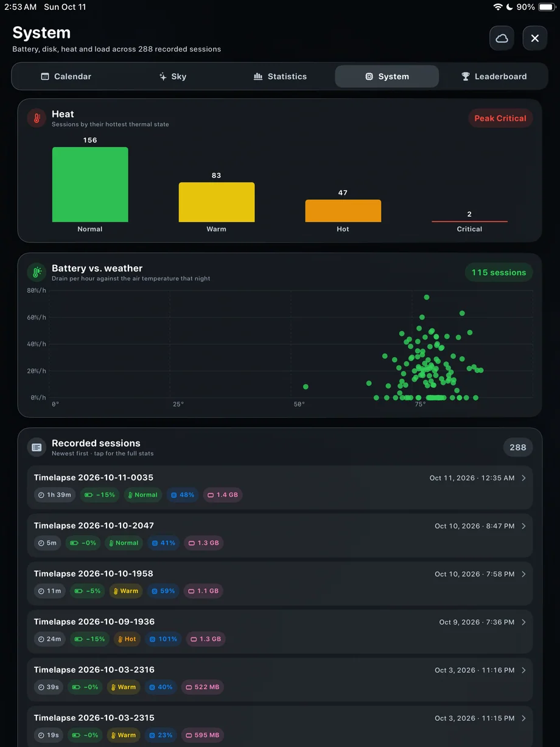Tap the 1h 39m duration chip
Viewport: 560px width, 747px height.
coord(54,495)
